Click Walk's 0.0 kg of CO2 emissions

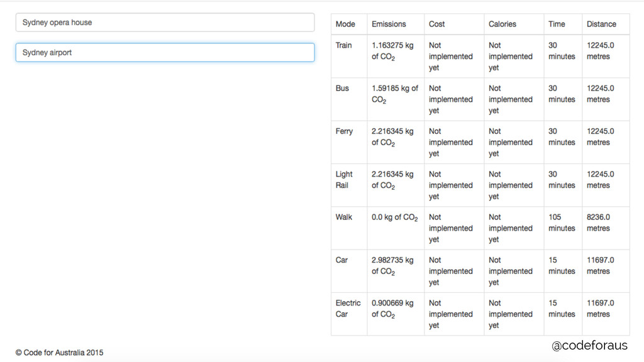pyautogui.click(x=394, y=217)
